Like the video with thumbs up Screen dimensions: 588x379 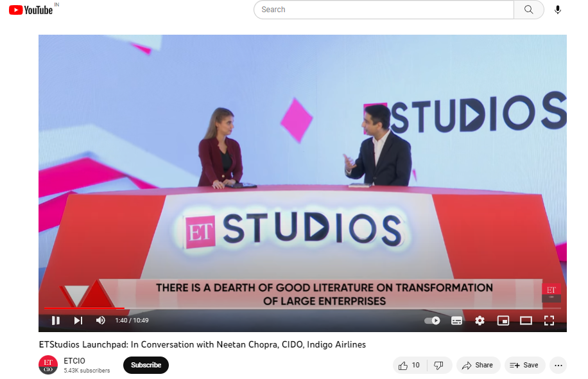pos(410,366)
